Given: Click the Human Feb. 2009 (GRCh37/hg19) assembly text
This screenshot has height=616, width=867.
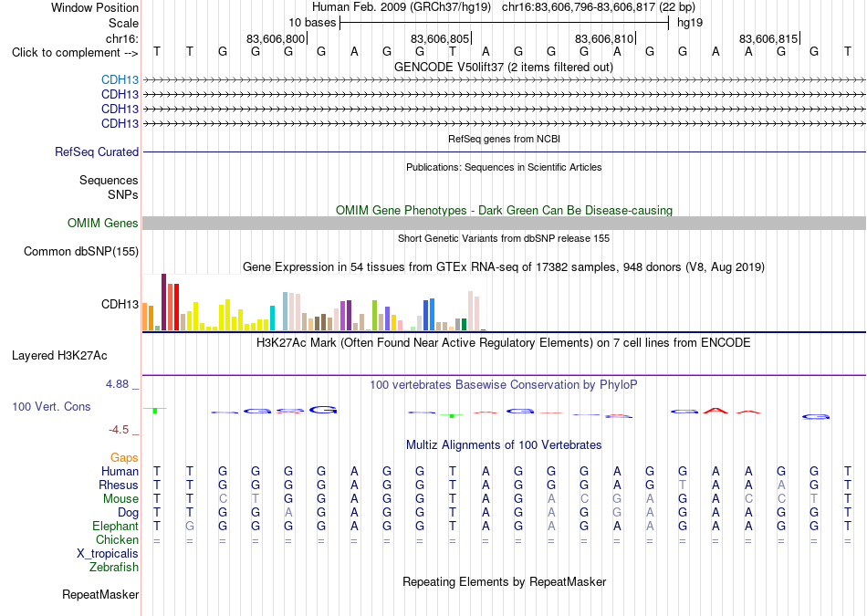Looking at the screenshot, I should coord(402,7).
